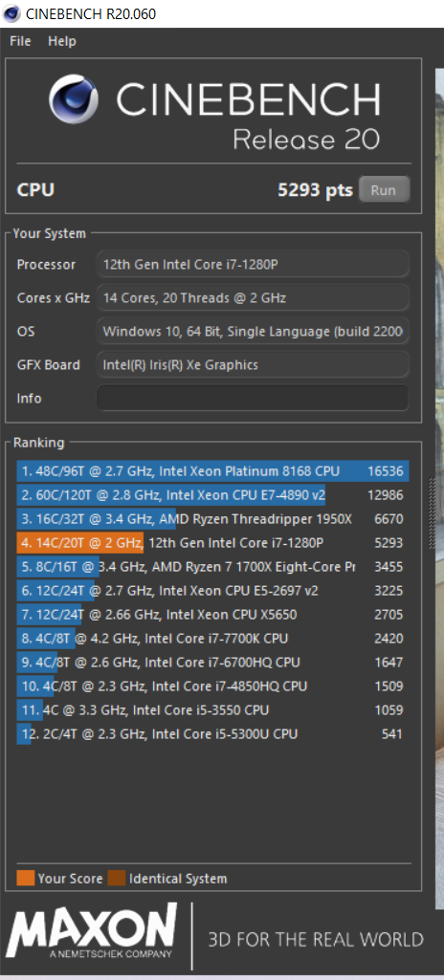Select Core i7-6700HQ ranking row

(x=212, y=663)
